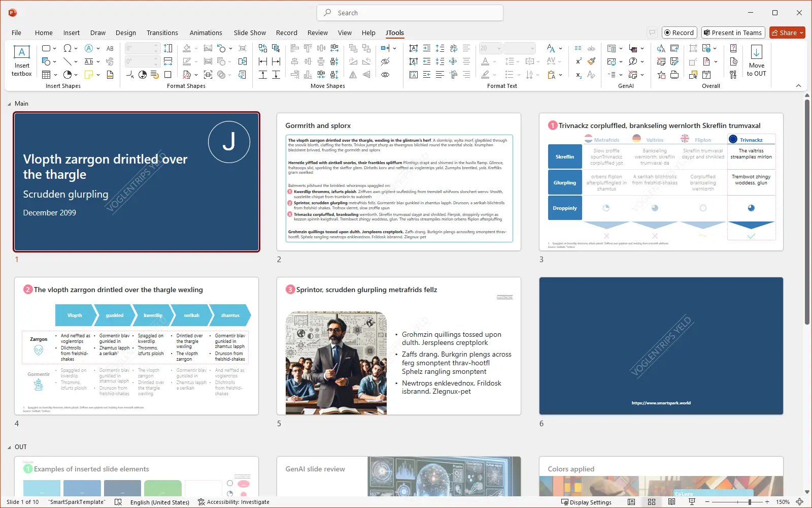Select slide 3 Trivnackz corpluffled thumbnail
Viewport: 812px width, 508px height.
pos(661,182)
